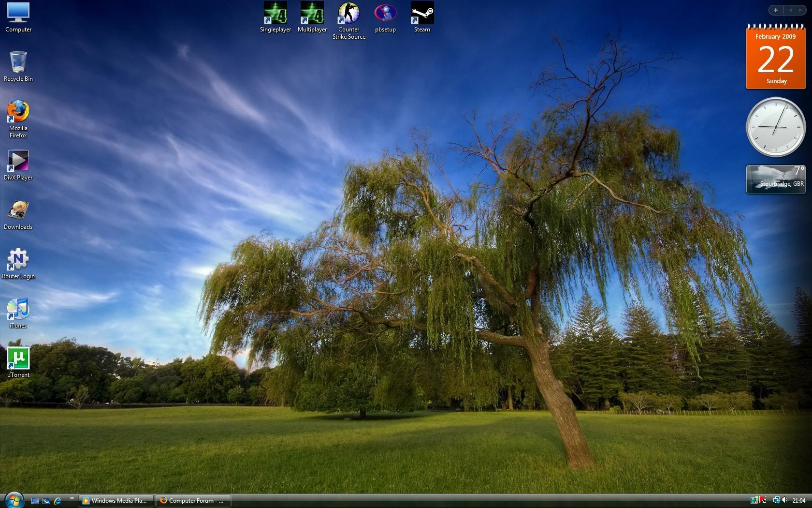Select the µTorrent desktop shortcut
The image size is (812, 508).
point(18,362)
